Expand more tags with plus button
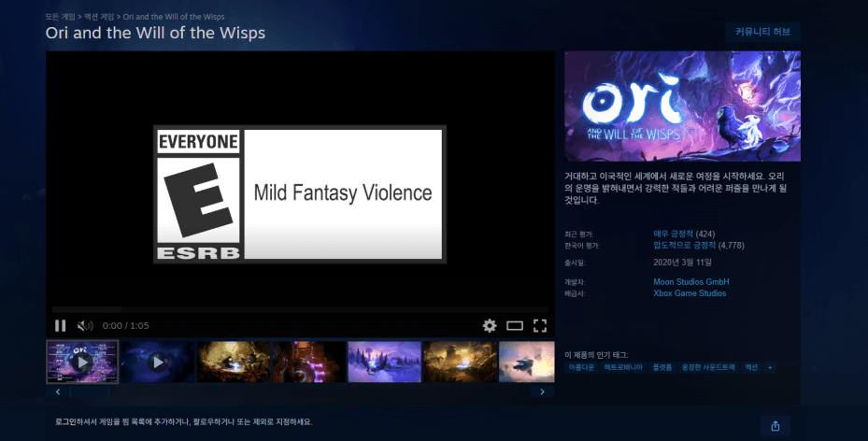This screenshot has width=868, height=441. point(770,367)
